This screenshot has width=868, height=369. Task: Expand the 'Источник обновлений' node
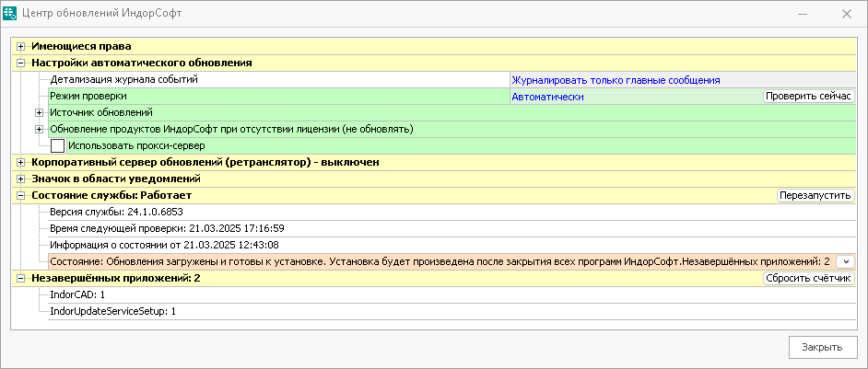pos(40,113)
